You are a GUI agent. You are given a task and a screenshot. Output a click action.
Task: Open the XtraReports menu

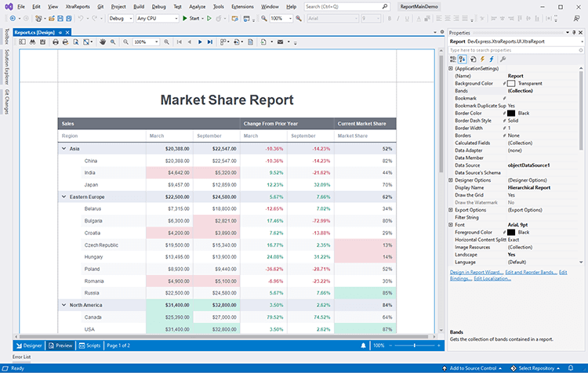coord(78,5)
